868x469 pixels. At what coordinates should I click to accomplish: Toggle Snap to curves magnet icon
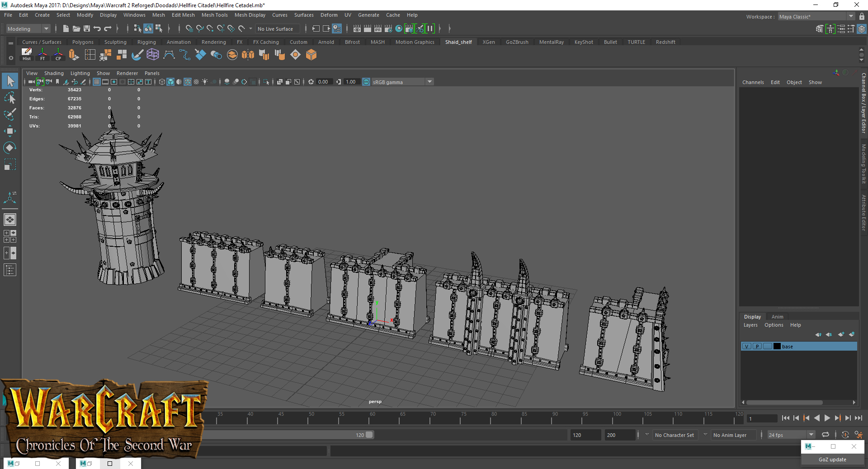click(200, 28)
